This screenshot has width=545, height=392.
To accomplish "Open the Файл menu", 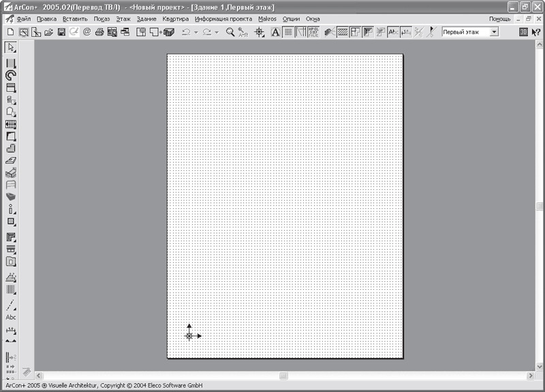I will (x=23, y=19).
